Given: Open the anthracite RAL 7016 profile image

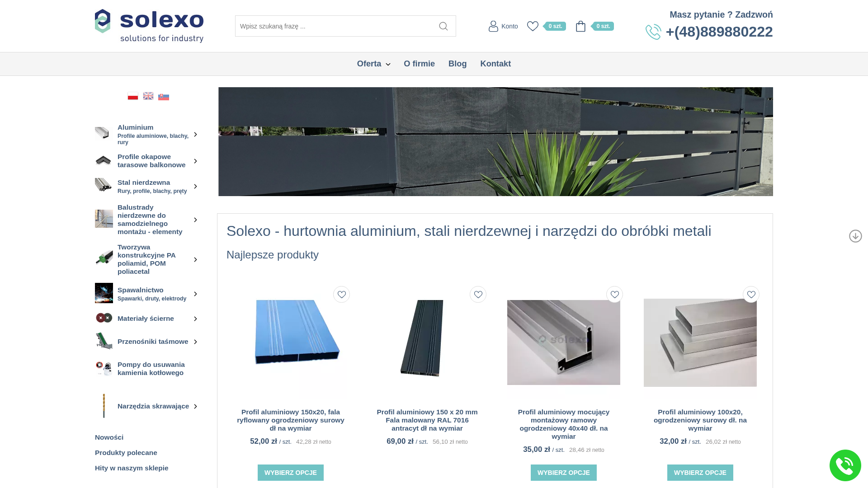Looking at the screenshot, I should [x=422, y=338].
